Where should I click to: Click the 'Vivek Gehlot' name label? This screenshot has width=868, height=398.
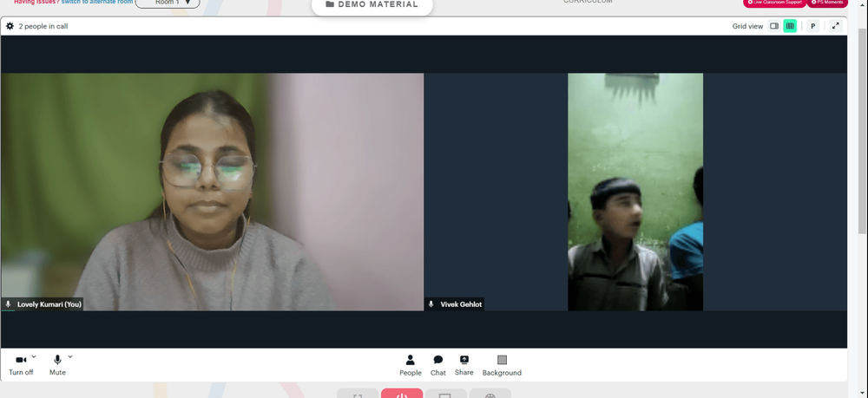pos(461,304)
